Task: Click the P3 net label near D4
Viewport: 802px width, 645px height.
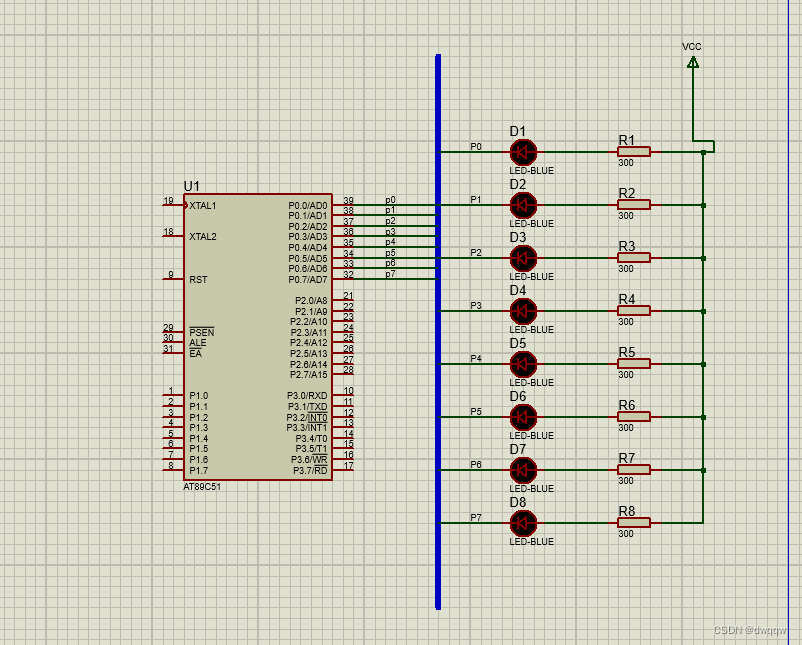Action: point(476,306)
